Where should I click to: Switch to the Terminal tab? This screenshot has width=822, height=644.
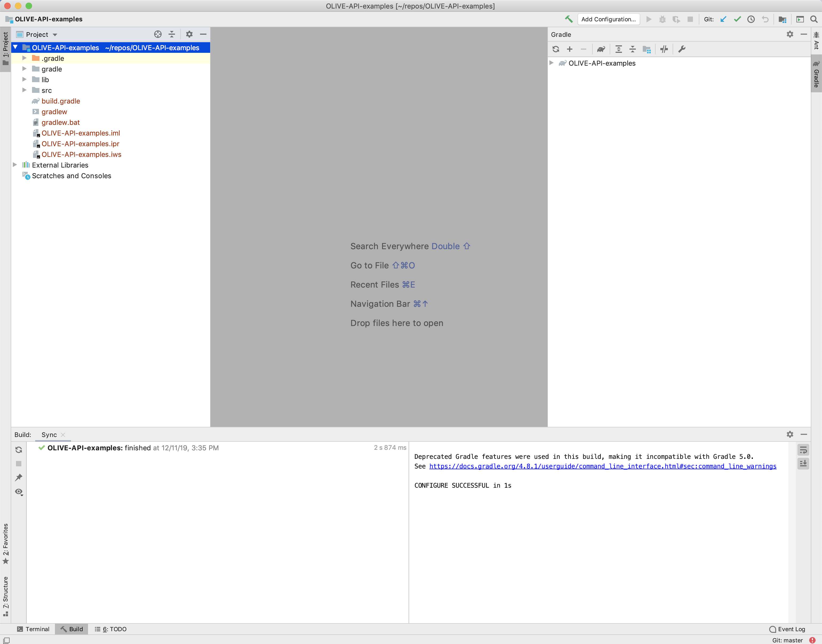(34, 629)
